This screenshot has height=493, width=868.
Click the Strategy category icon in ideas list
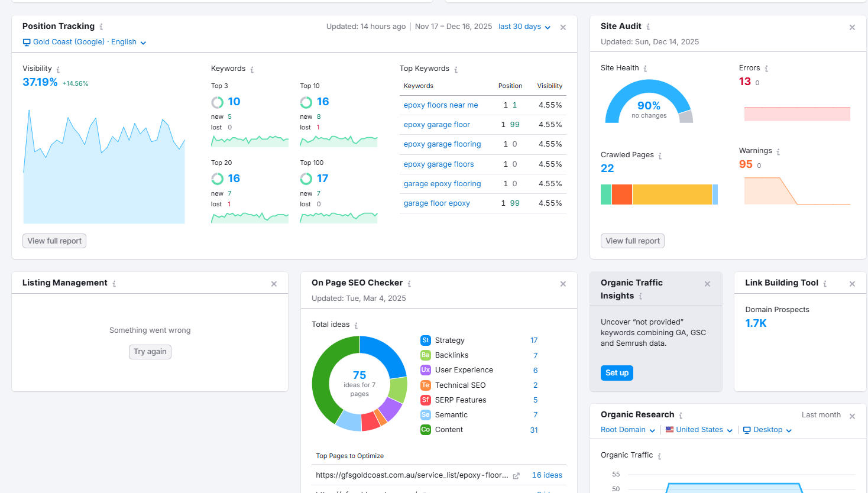[425, 340]
